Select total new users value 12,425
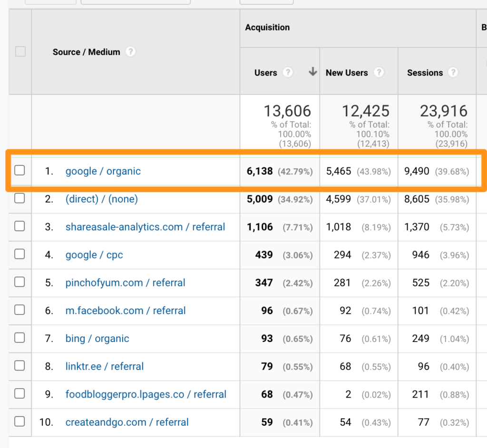Screen dimensions: 487x448 click(x=366, y=111)
